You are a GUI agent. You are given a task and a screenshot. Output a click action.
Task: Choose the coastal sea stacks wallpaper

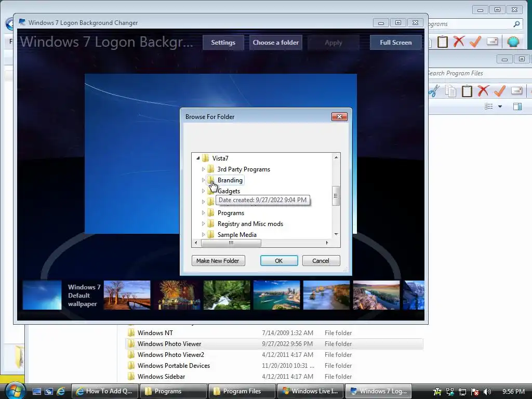326,295
